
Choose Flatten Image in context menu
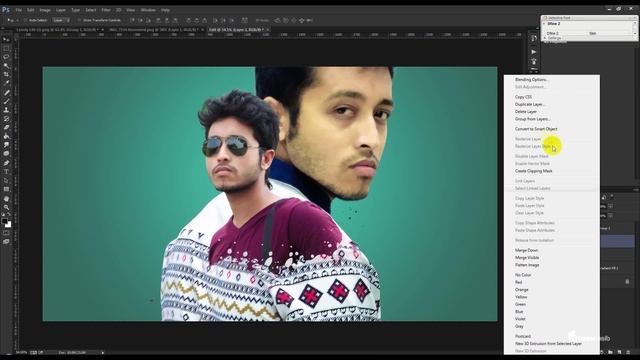(x=527, y=265)
